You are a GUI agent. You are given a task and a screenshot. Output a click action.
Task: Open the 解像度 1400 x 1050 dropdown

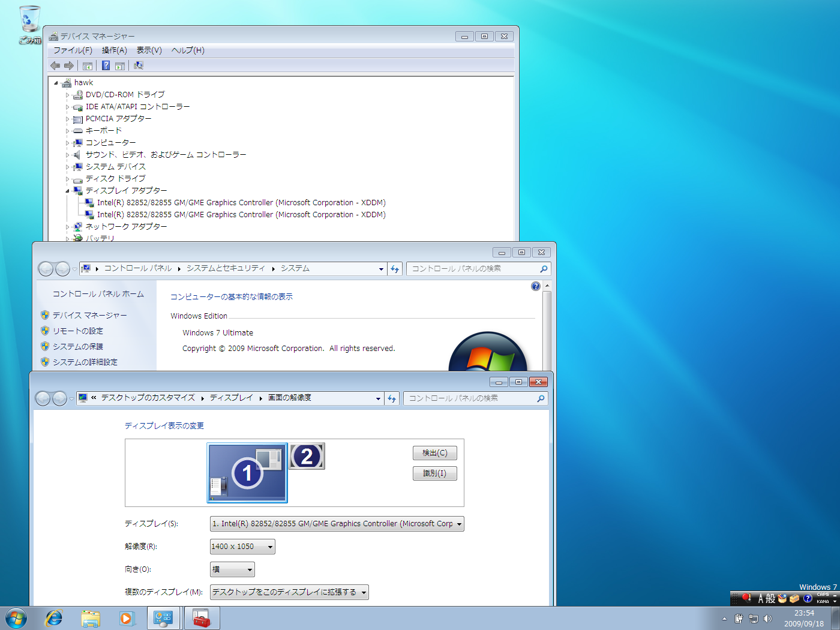tap(242, 547)
